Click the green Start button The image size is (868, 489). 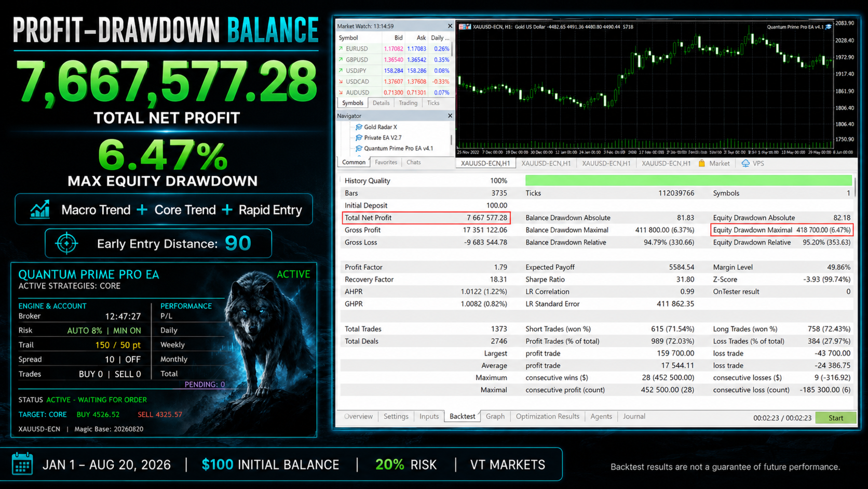pos(835,418)
